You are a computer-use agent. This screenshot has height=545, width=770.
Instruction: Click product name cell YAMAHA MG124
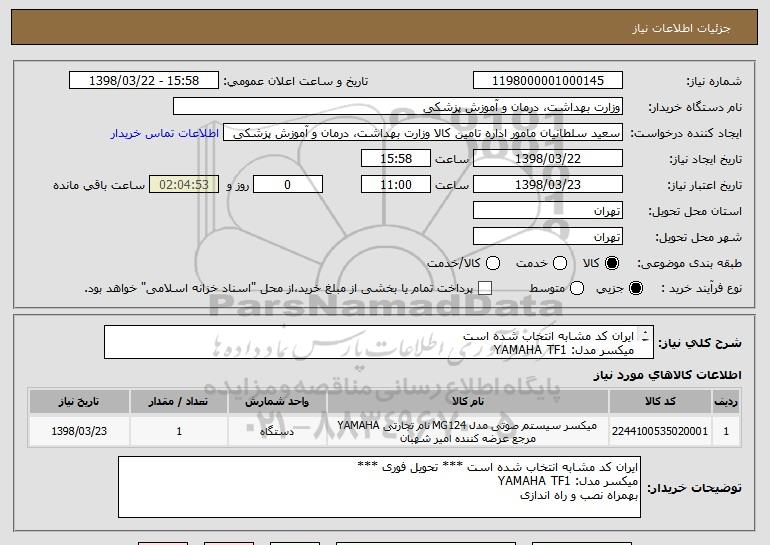(468, 431)
